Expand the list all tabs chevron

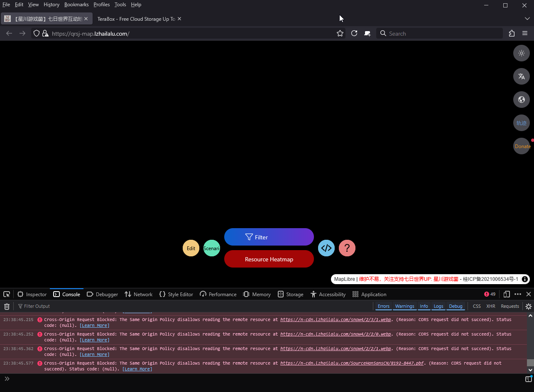(x=527, y=19)
